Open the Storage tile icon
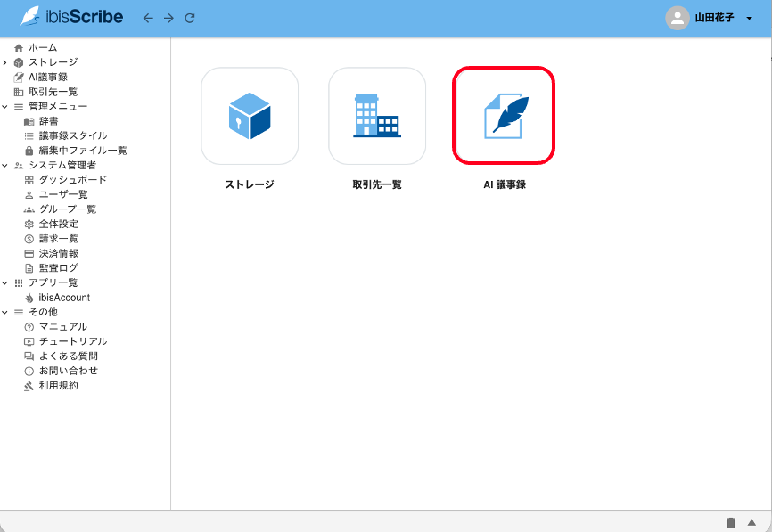 click(x=250, y=116)
